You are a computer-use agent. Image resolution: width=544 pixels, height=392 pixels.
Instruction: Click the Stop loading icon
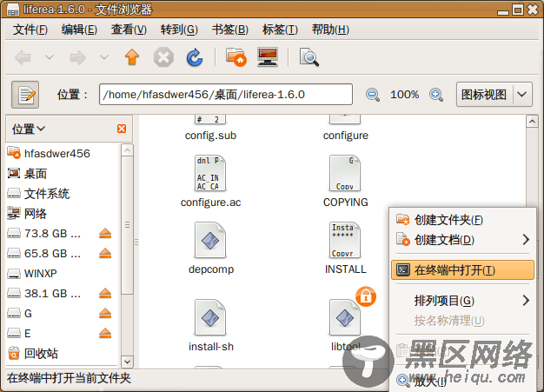pos(163,56)
